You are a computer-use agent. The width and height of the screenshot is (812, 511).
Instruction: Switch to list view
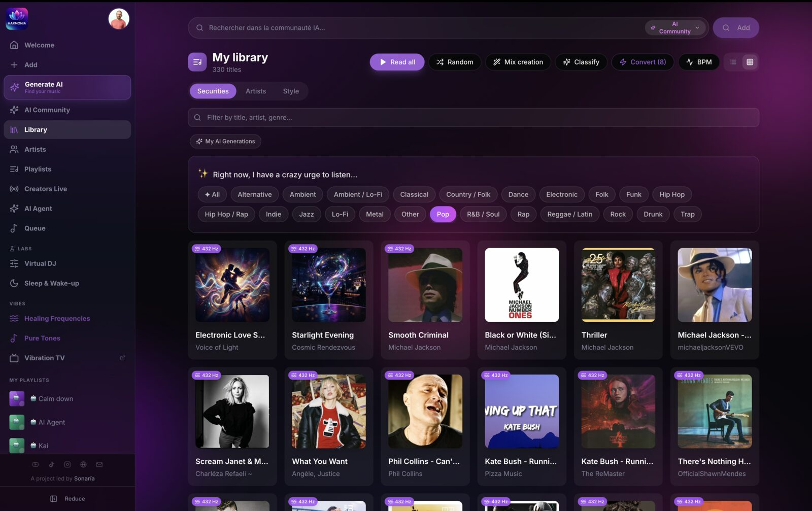tap(733, 62)
